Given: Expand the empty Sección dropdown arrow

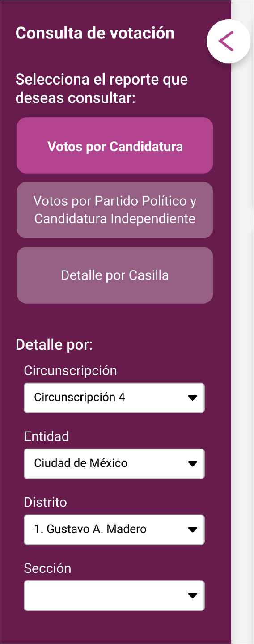Looking at the screenshot, I should [192, 596].
